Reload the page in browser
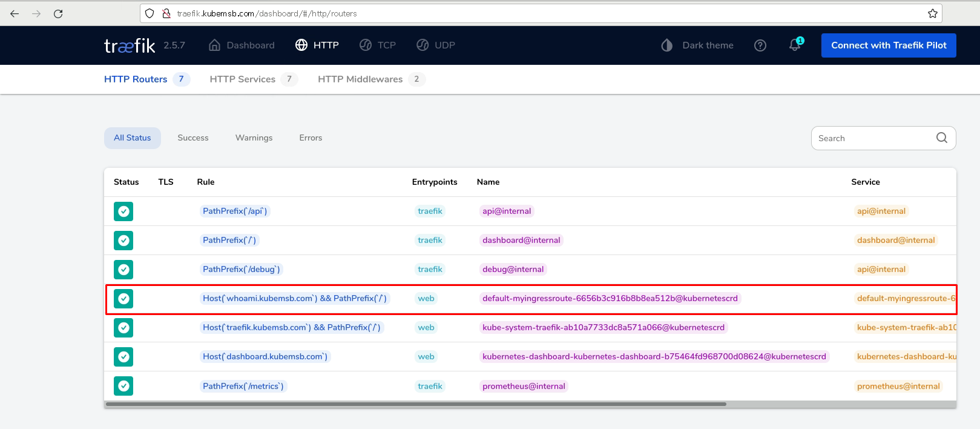 [x=58, y=13]
